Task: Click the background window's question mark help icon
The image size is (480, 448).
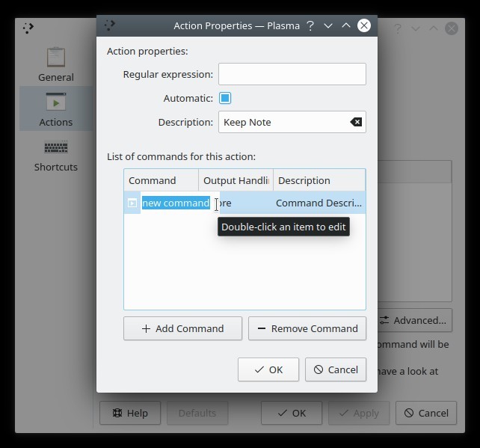Action: (x=398, y=28)
